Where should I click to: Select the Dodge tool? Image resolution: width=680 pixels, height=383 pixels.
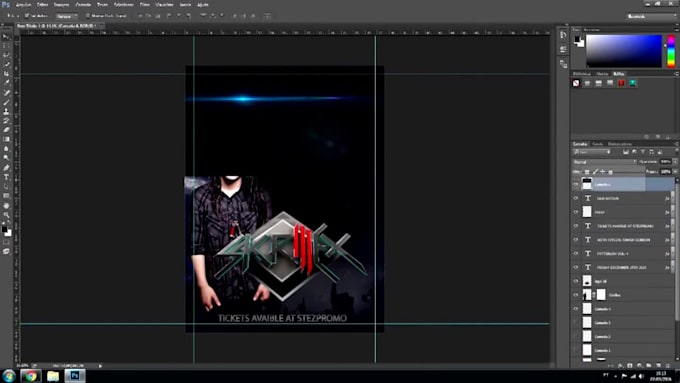[x=6, y=158]
